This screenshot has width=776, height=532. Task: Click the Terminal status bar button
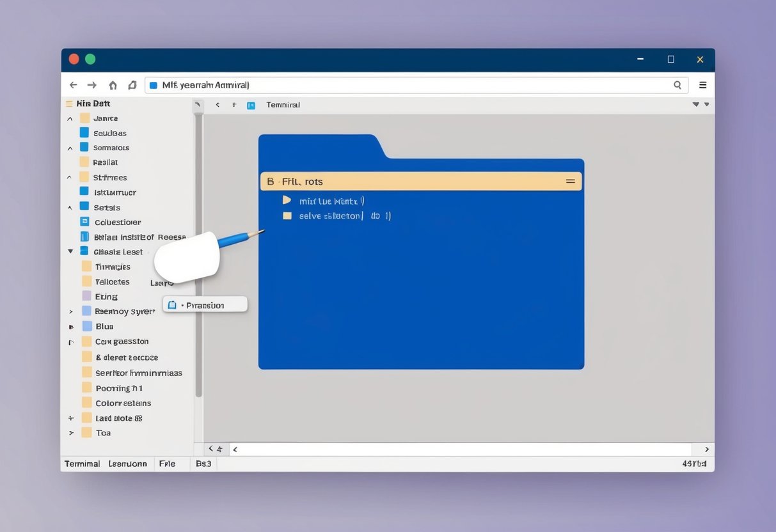click(83, 464)
